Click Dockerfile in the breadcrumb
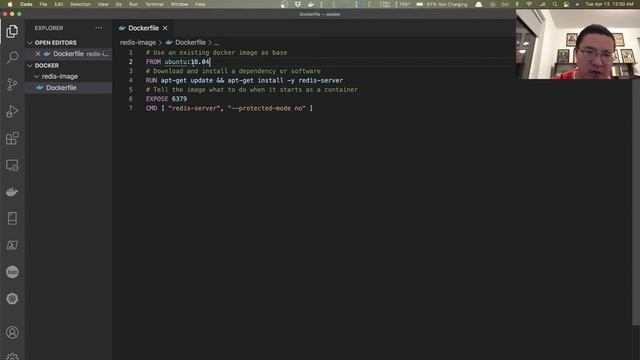Screen dimensions: 640x360 (x=190, y=42)
